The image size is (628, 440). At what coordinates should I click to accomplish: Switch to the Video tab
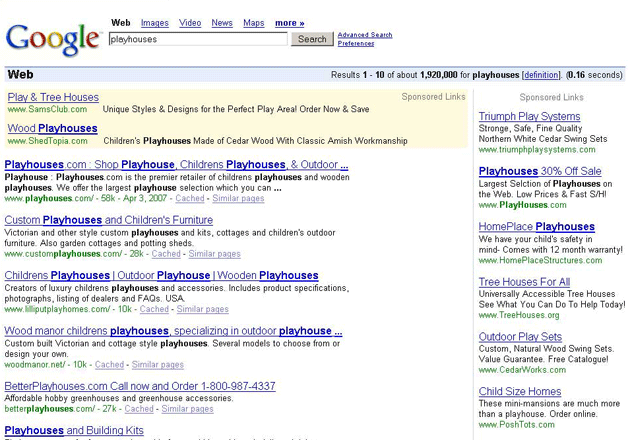pyautogui.click(x=190, y=23)
